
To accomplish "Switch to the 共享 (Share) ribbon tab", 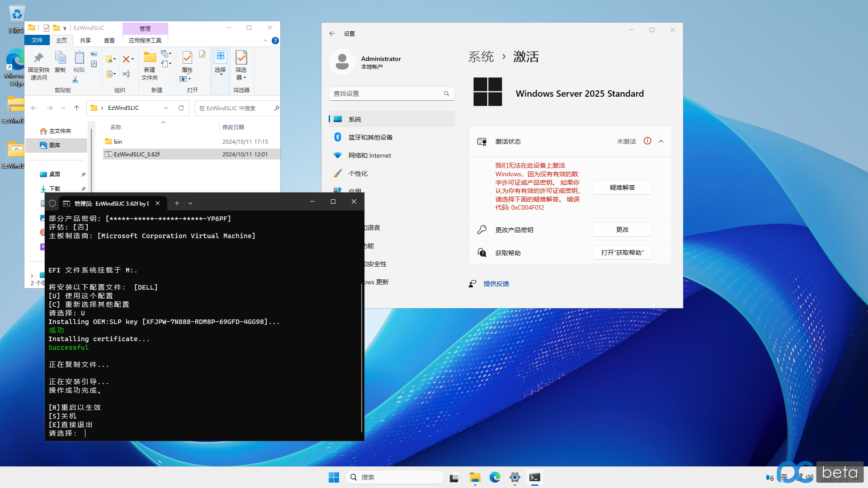I will (x=85, y=40).
